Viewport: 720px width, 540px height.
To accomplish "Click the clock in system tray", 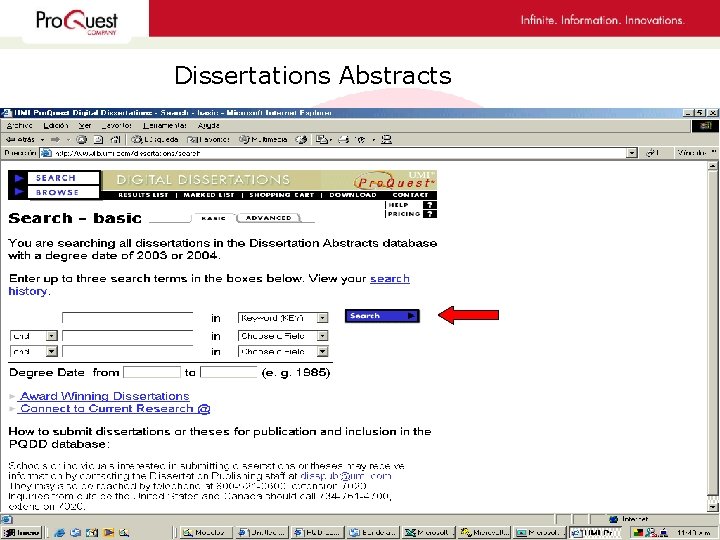I will (694, 533).
